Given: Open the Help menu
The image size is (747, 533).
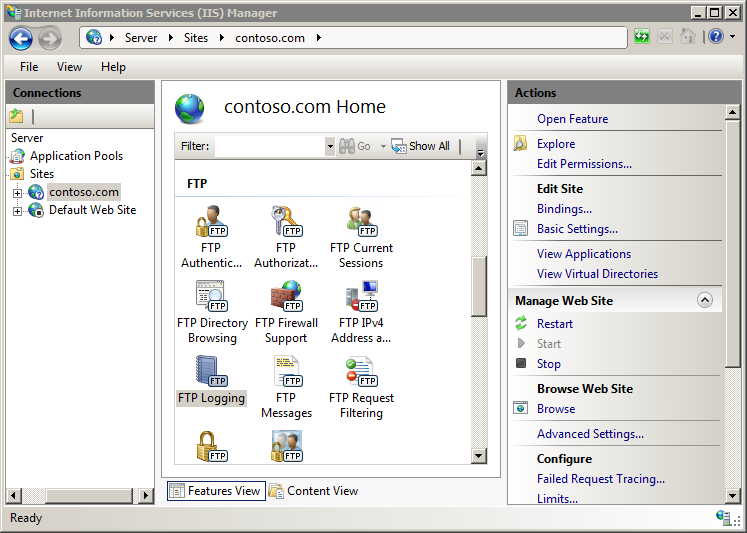Looking at the screenshot, I should pyautogui.click(x=113, y=67).
